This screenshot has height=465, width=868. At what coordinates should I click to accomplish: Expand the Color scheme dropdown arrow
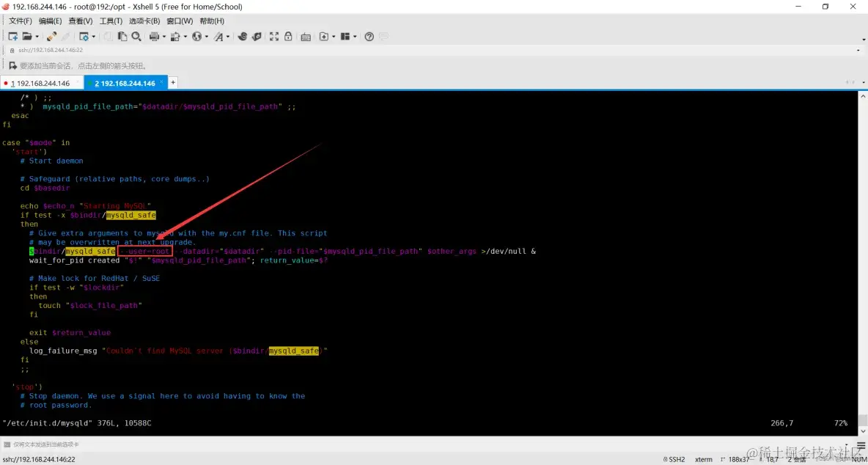point(185,37)
